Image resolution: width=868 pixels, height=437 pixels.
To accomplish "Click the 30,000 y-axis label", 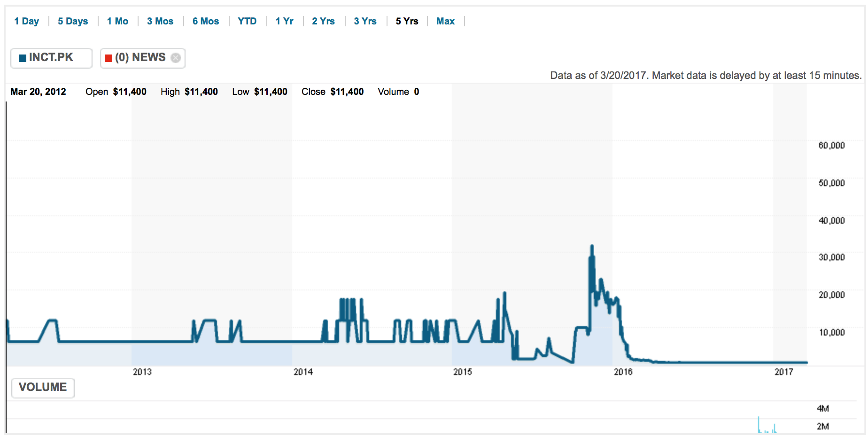I will [831, 257].
